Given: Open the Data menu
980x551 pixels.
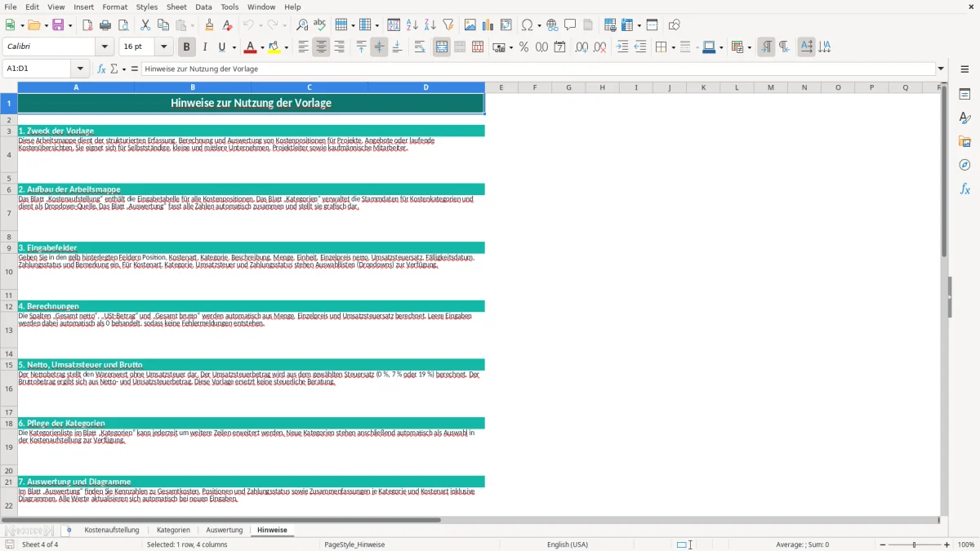Looking at the screenshot, I should [203, 7].
